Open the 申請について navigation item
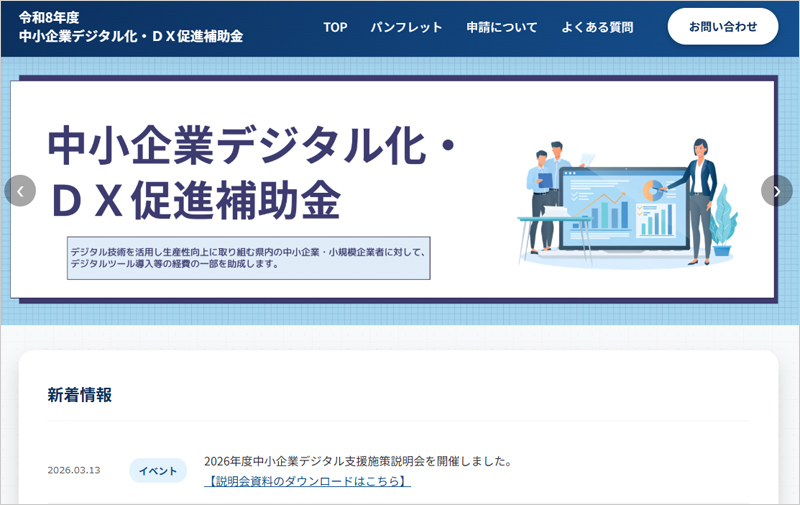 (501, 27)
